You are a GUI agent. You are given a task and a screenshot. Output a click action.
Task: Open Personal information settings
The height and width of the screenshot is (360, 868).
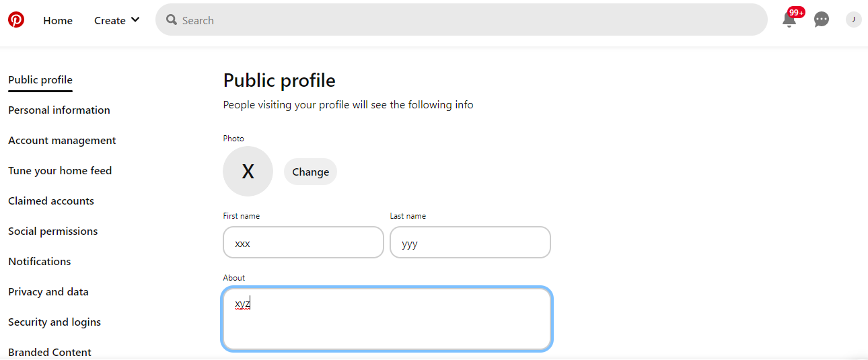pos(59,110)
